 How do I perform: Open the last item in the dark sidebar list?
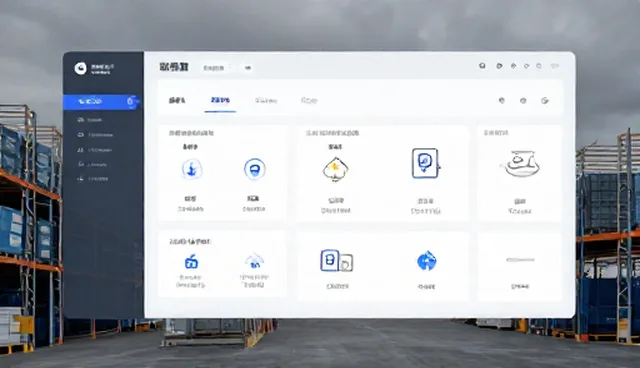pyautogui.click(x=93, y=179)
